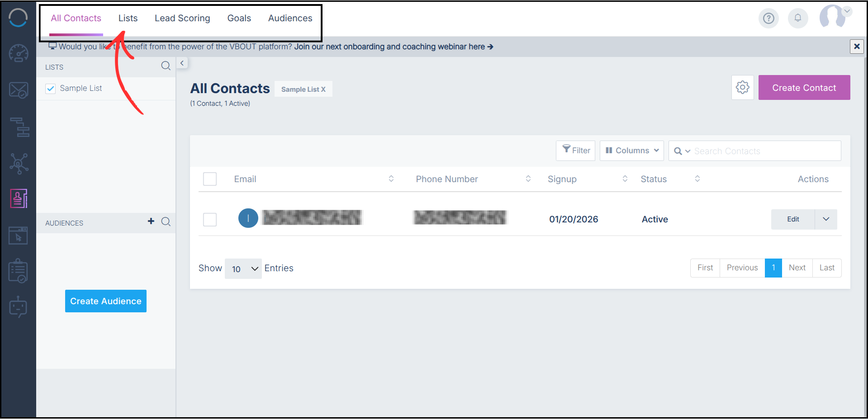Open the help question-mark icon
Image resolution: width=868 pixels, height=419 pixels.
pyautogui.click(x=768, y=18)
